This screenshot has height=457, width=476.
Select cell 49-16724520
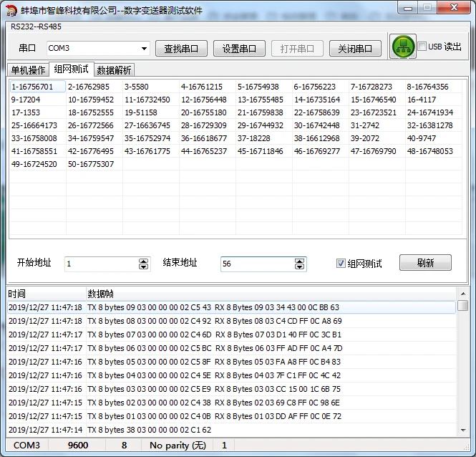[x=38, y=164]
